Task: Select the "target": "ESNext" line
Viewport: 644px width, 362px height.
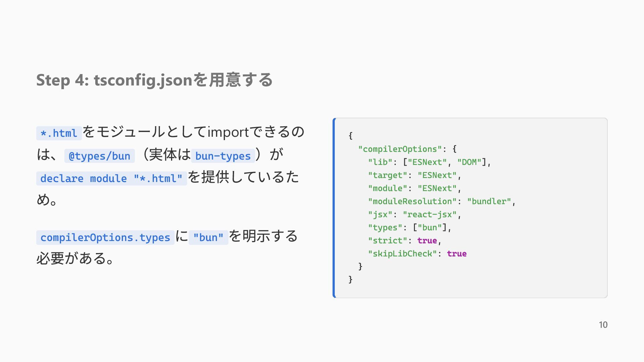Action: point(415,175)
